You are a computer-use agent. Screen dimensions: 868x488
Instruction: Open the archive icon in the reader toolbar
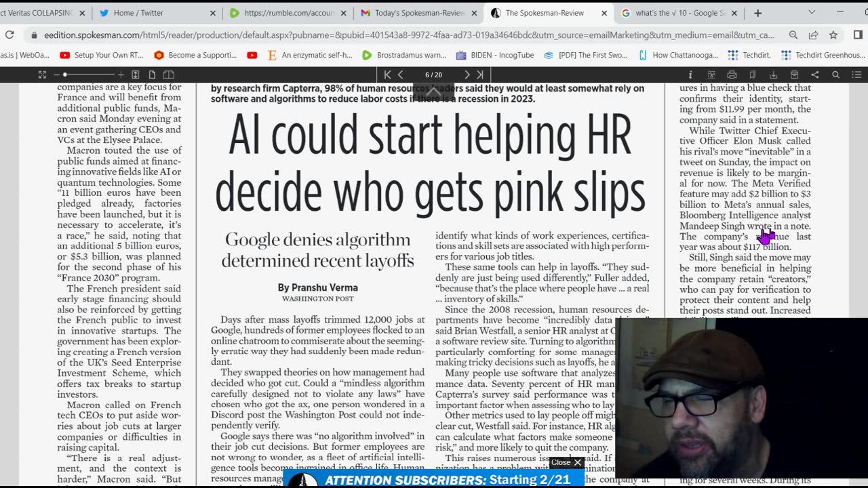pos(794,75)
